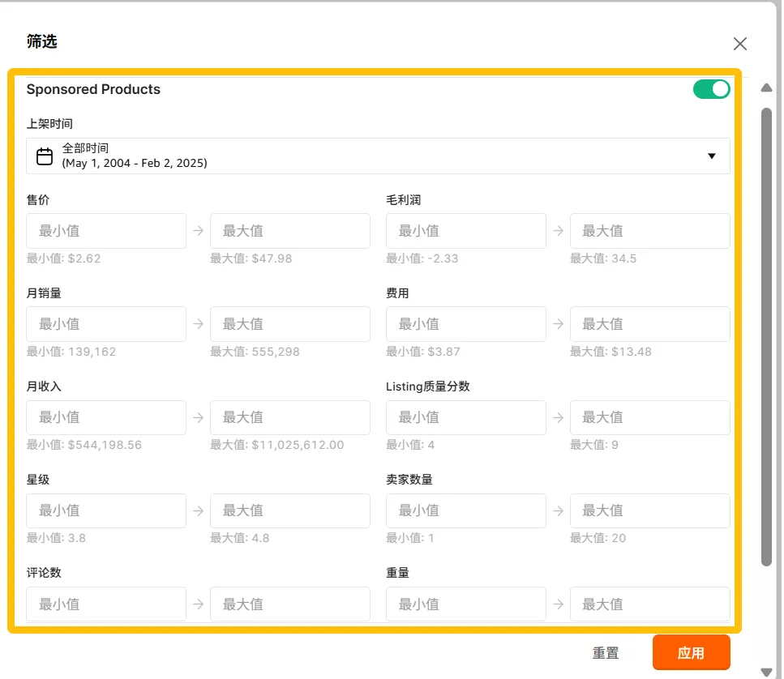784x679 pixels.
Task: Click the 评论数 最大值 input field
Action: click(x=290, y=604)
